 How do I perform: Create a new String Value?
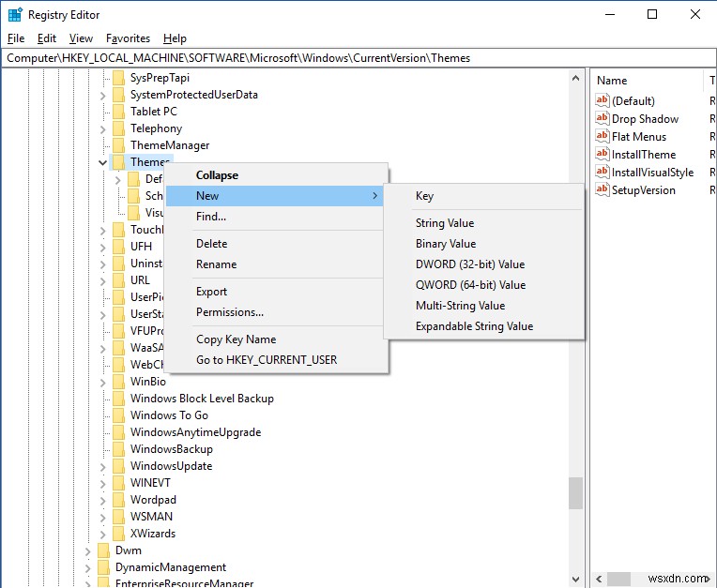pos(484,223)
